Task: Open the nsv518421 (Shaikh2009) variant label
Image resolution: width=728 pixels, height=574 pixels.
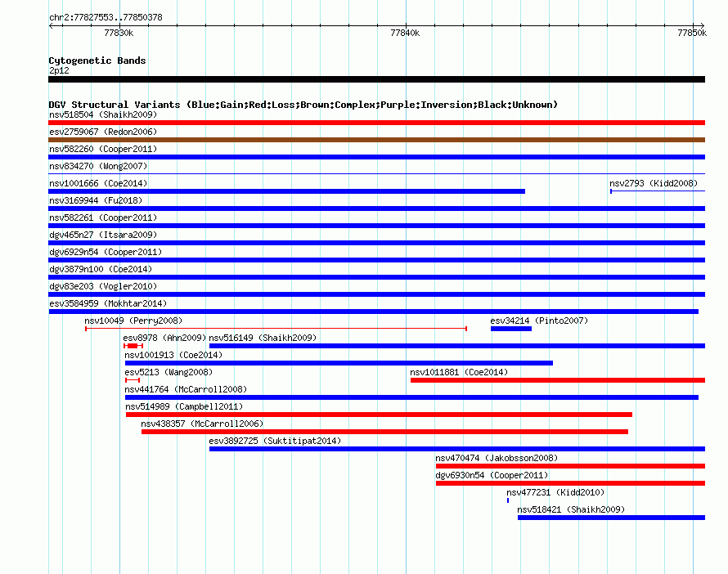Action: coord(571,509)
